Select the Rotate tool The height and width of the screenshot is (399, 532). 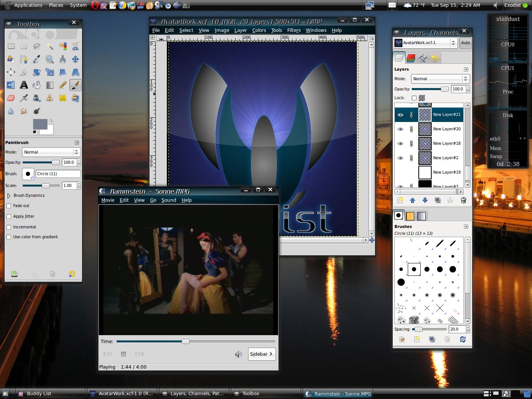coord(37,72)
